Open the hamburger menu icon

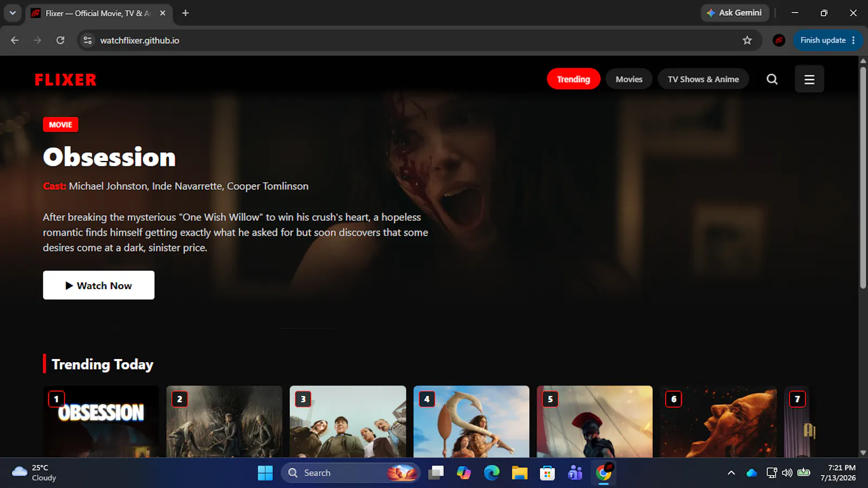[x=809, y=79]
